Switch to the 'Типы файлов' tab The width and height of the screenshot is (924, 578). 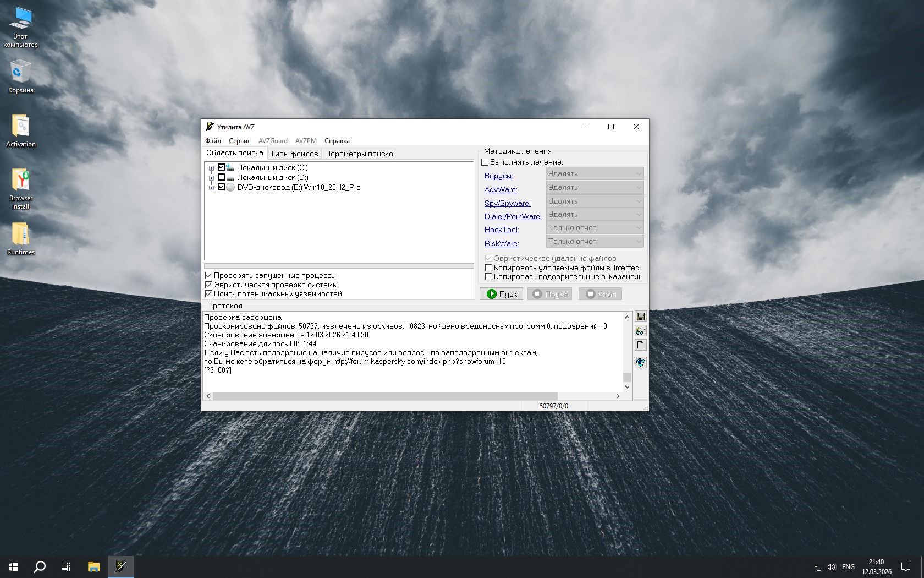tap(294, 154)
